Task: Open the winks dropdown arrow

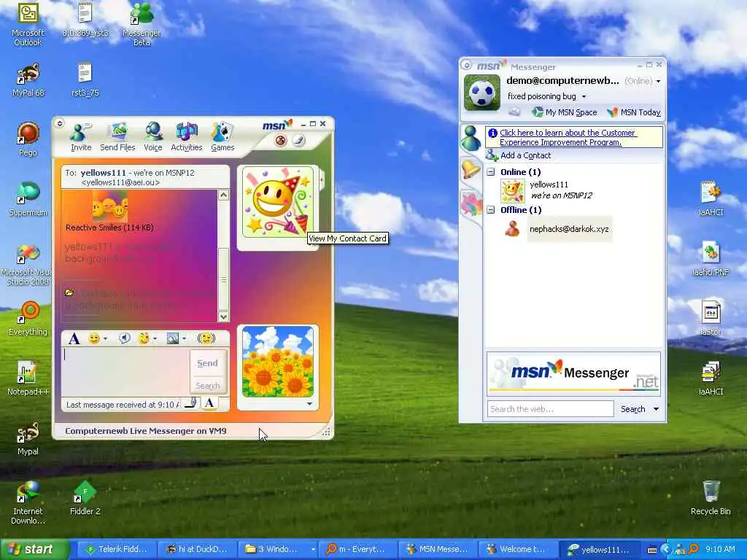Action: 155,338
